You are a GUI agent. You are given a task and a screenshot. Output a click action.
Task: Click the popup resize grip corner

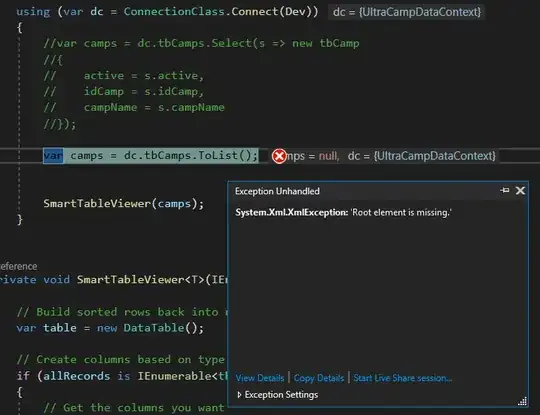click(522, 402)
